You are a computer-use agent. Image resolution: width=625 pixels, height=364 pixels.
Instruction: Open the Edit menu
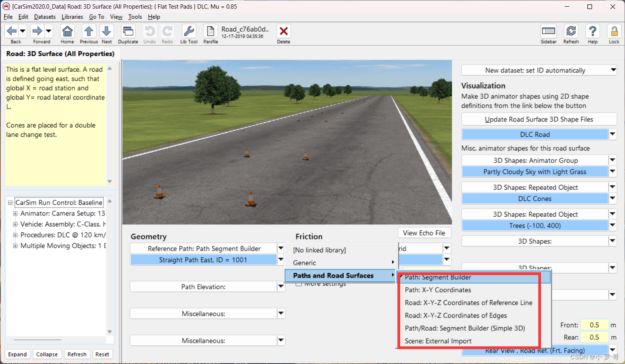(x=23, y=17)
